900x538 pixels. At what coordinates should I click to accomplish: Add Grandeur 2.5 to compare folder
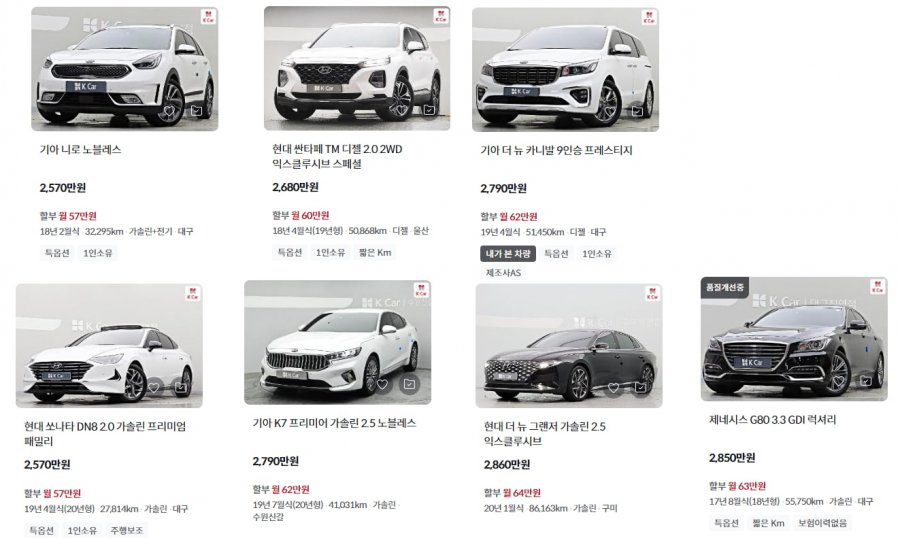pos(641,388)
